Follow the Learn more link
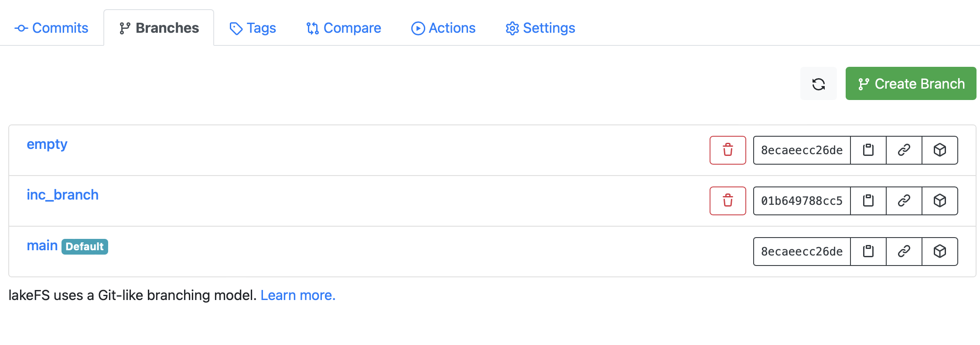The width and height of the screenshot is (980, 345). 298,296
